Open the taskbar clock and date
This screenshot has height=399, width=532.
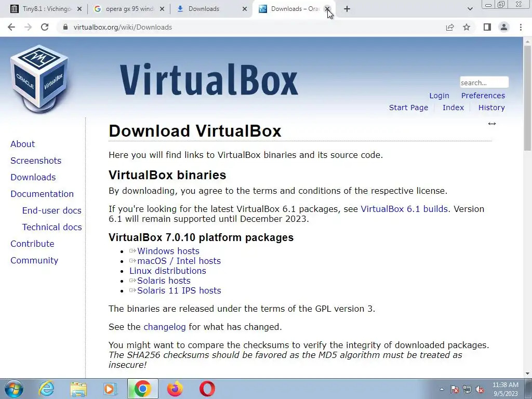point(506,389)
